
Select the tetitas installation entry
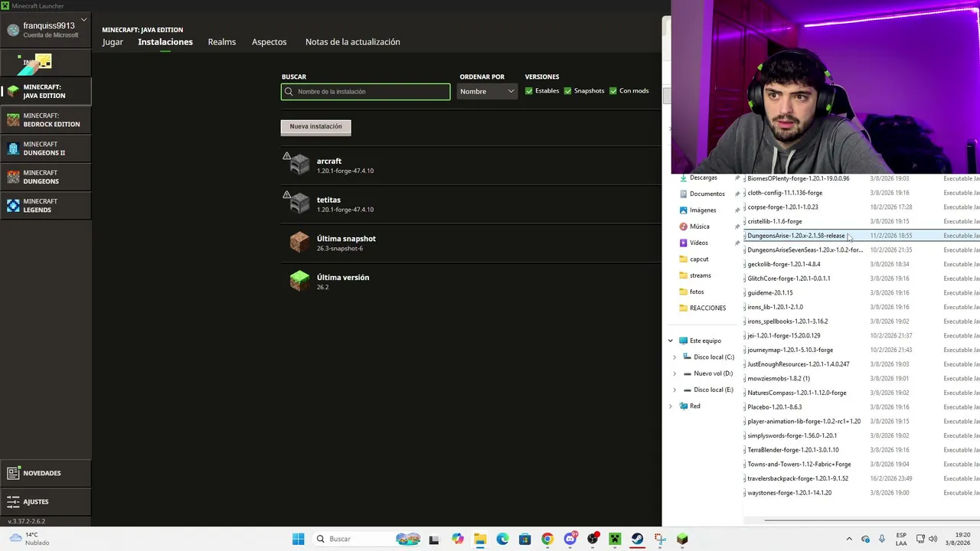click(x=471, y=204)
